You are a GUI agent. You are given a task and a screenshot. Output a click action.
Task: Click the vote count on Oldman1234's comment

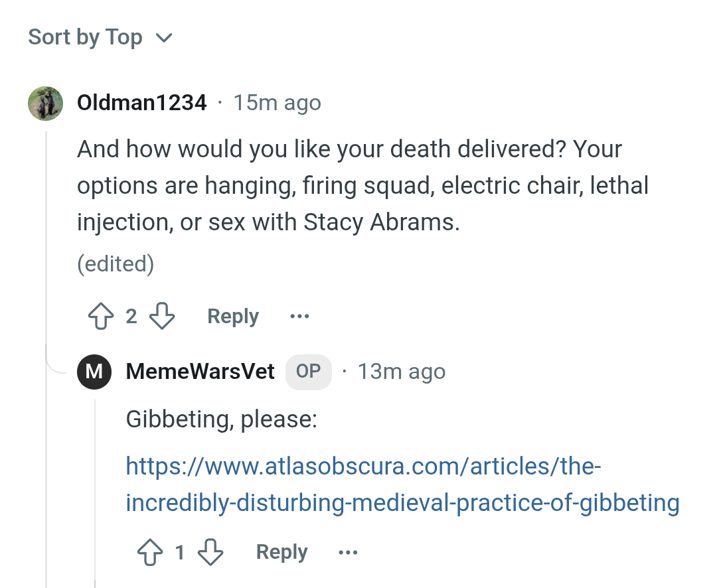[131, 317]
